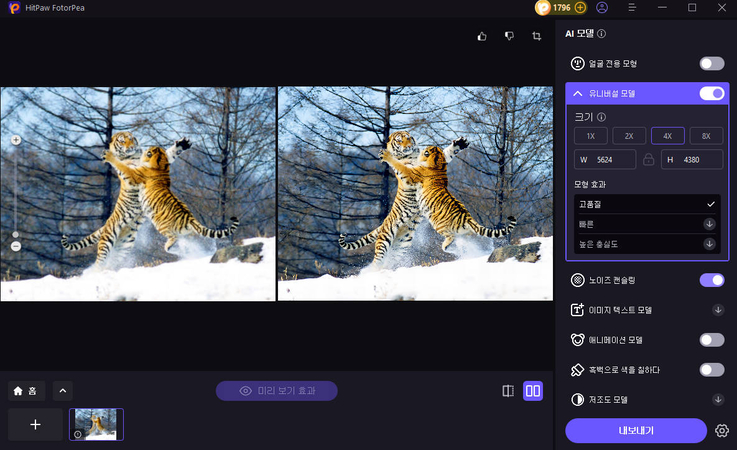Image resolution: width=737 pixels, height=450 pixels.
Task: Choose the 높은 충실도 effect option
Action: pyautogui.click(x=647, y=244)
